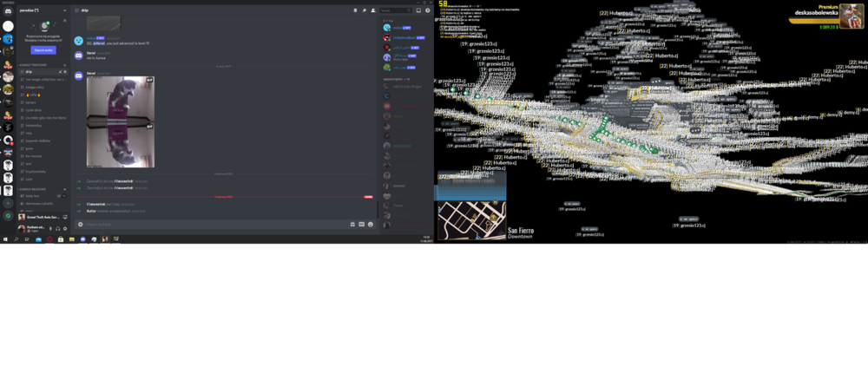Open File Explorer from taskbar

click(71, 239)
